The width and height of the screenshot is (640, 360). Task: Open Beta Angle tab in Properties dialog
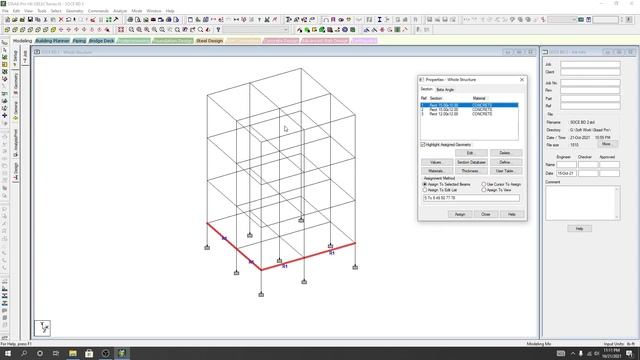pos(445,89)
